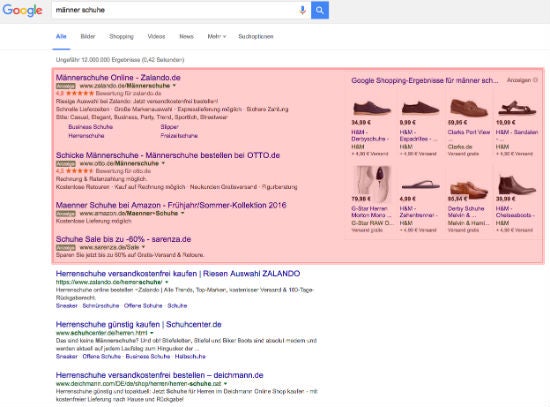The image size is (550, 407).
Task: View H&M Zehentrenner 4,99 € image
Action: (420, 185)
